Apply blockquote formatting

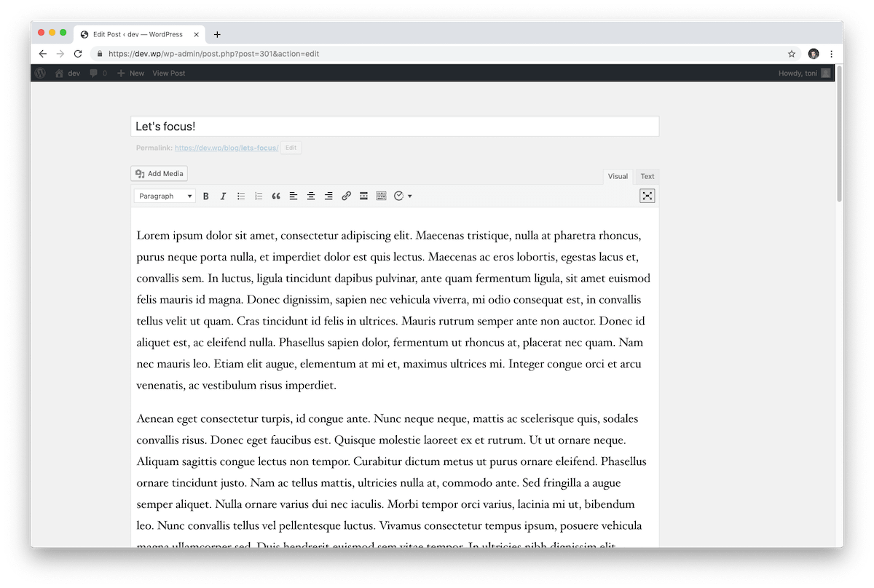276,196
